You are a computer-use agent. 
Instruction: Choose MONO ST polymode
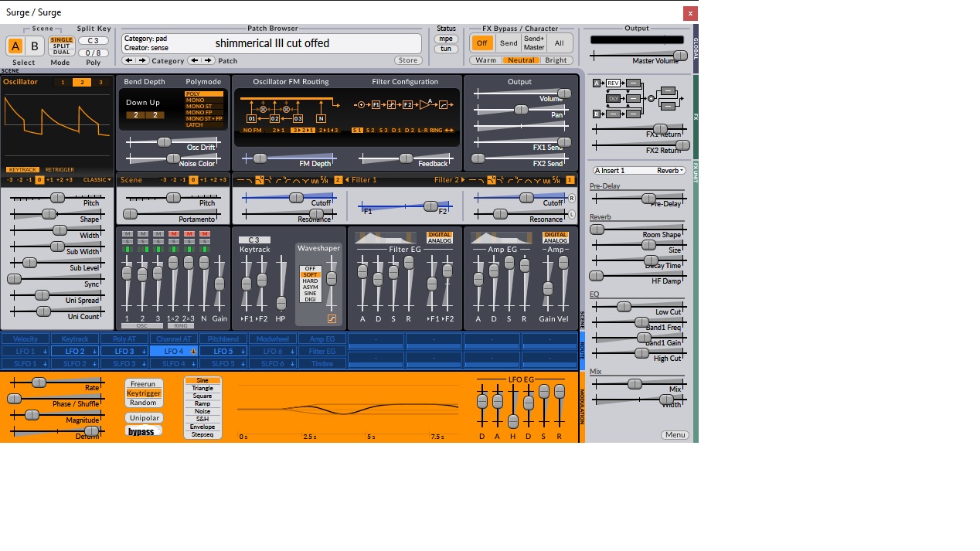point(204,107)
